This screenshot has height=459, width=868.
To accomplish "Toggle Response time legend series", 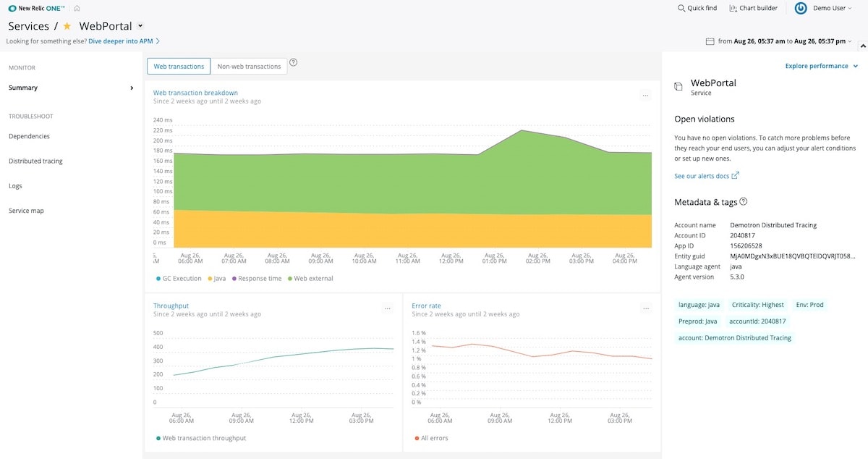I will (257, 278).
